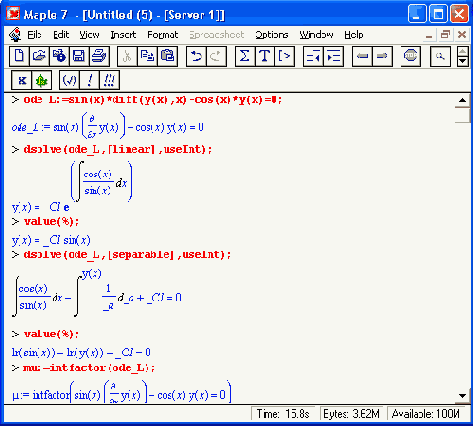
Task: Stop computation with the STOP sign icon
Action: pos(410,56)
